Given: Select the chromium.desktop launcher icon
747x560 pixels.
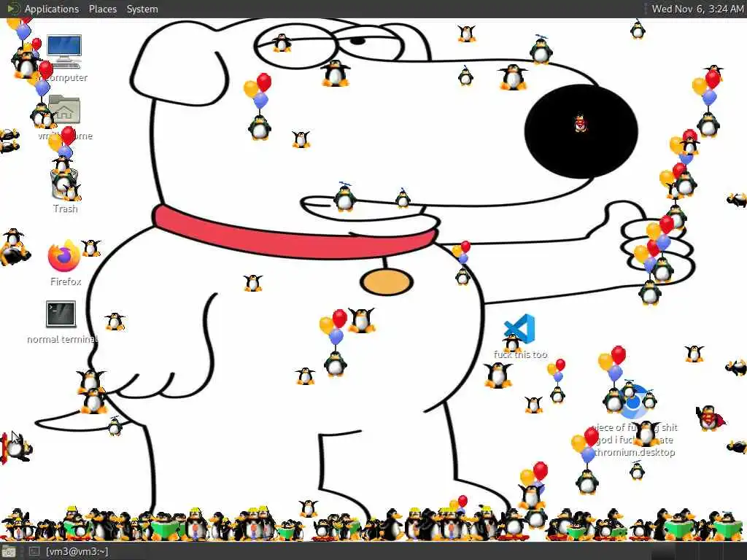Looking at the screenshot, I should tap(634, 402).
